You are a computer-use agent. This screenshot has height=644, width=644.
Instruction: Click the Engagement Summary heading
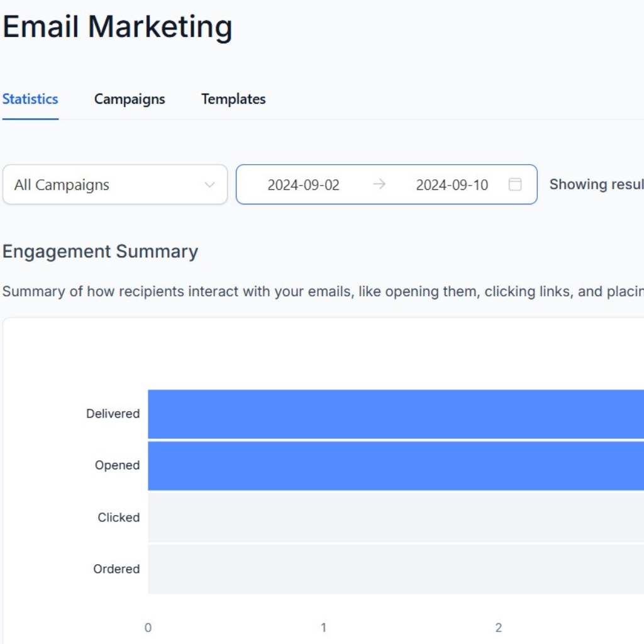coord(100,252)
